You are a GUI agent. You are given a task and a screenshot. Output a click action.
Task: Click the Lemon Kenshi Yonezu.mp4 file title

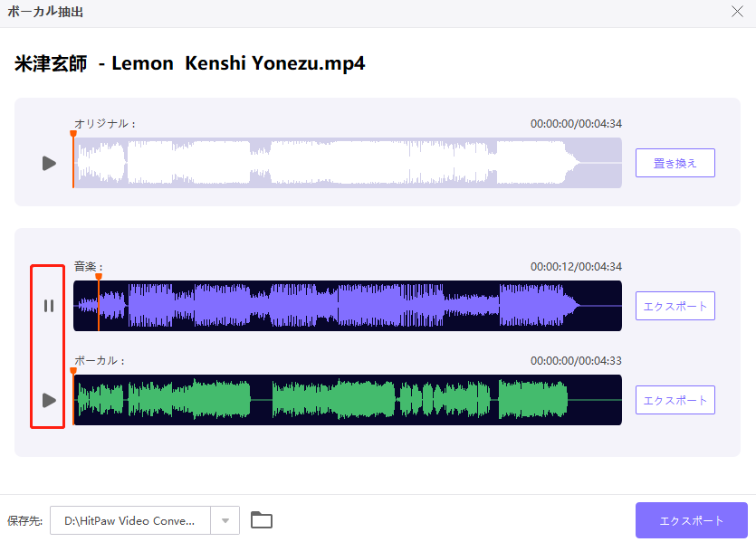point(189,63)
